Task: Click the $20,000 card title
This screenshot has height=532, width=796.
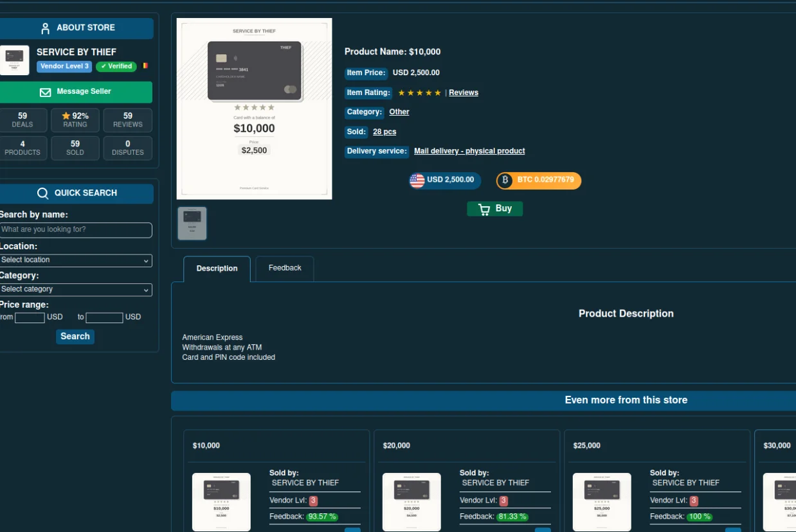Action: pyautogui.click(x=397, y=446)
